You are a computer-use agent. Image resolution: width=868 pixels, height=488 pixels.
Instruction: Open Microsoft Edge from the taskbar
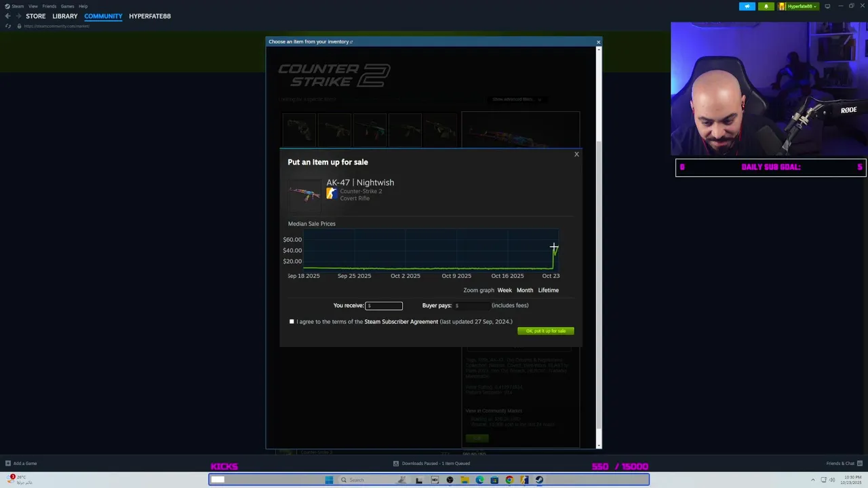[x=479, y=480]
